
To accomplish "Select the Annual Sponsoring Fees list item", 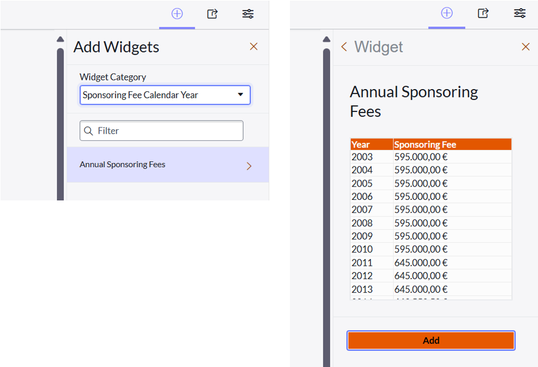I will pos(168,165).
